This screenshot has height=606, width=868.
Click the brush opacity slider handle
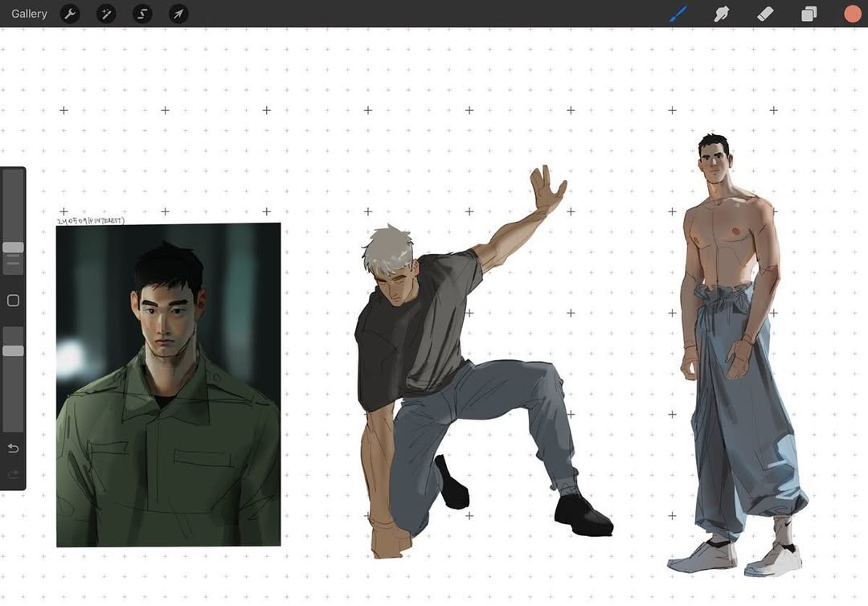click(13, 350)
